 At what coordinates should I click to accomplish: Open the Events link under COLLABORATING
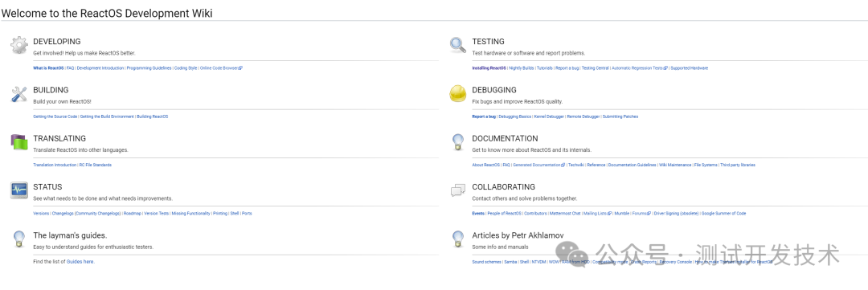478,213
